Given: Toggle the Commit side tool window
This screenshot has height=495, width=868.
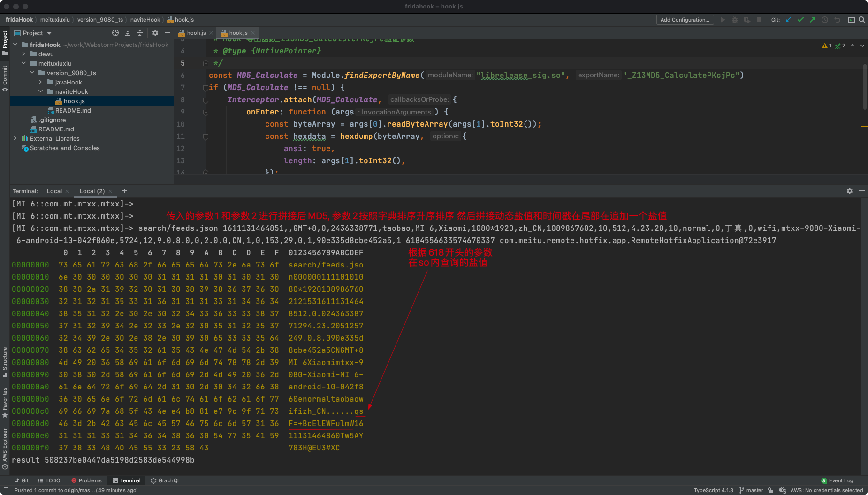Looking at the screenshot, I should (x=5, y=78).
